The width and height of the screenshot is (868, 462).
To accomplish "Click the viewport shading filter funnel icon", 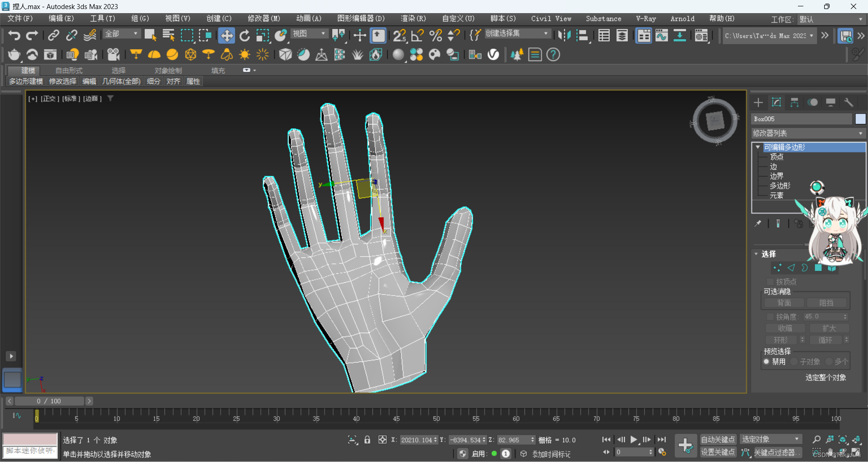I will coord(110,98).
